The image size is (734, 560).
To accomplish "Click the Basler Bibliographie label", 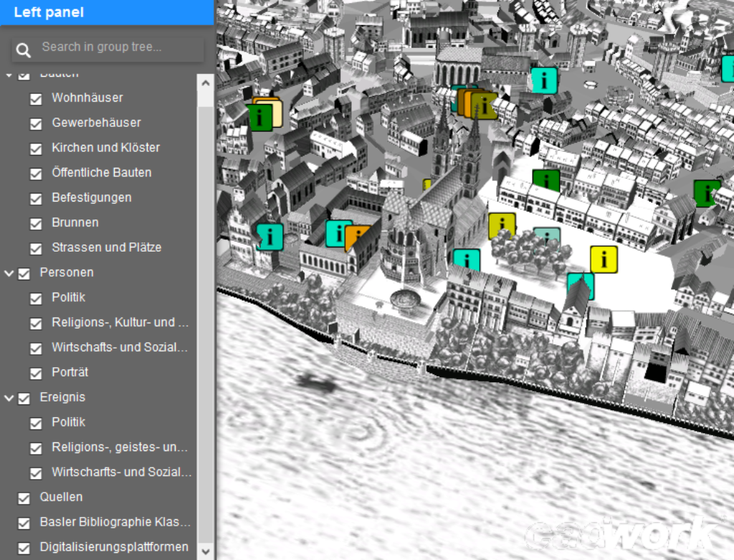I will click(115, 522).
